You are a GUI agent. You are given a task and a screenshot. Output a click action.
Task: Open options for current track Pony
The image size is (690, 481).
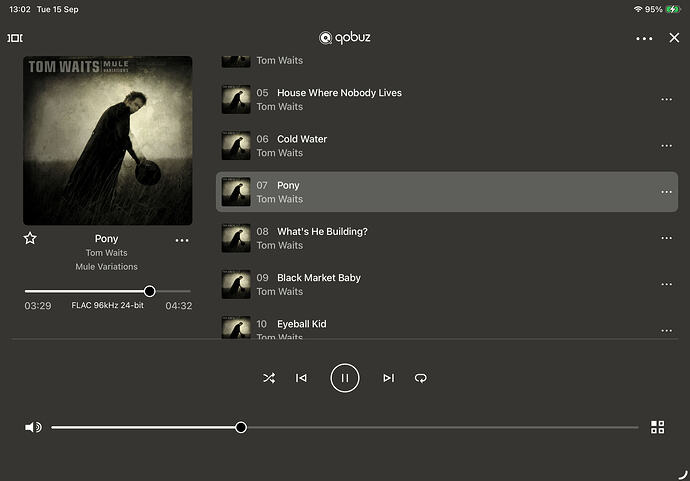point(182,240)
